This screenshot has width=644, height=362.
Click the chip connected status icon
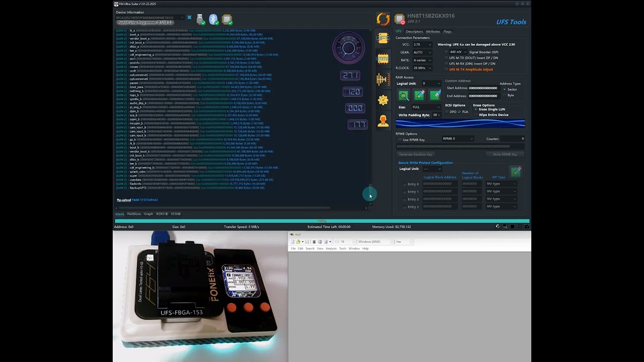227,20
